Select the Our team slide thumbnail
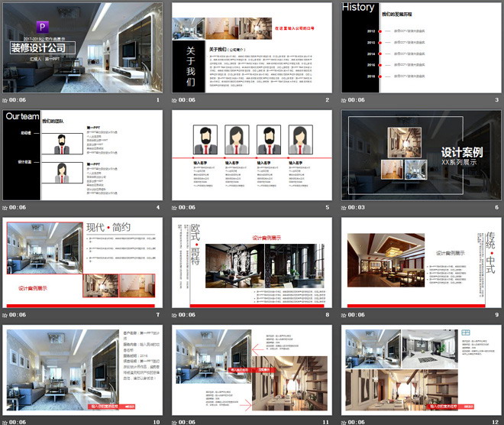 (82, 155)
